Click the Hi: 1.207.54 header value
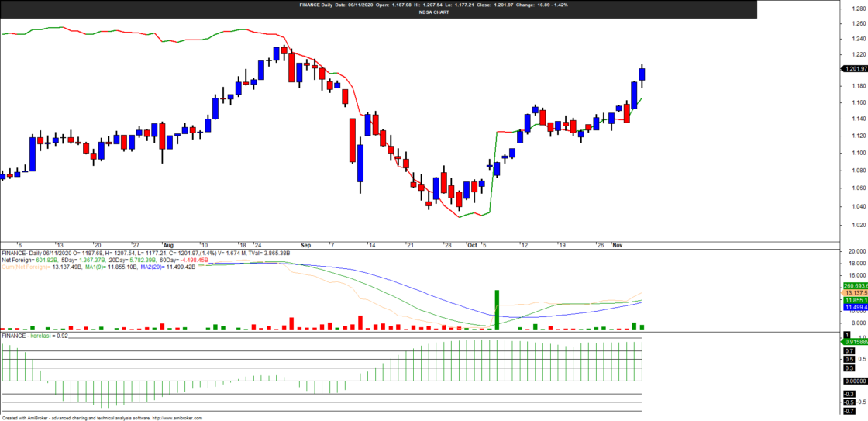The image size is (868, 421). (x=428, y=5)
